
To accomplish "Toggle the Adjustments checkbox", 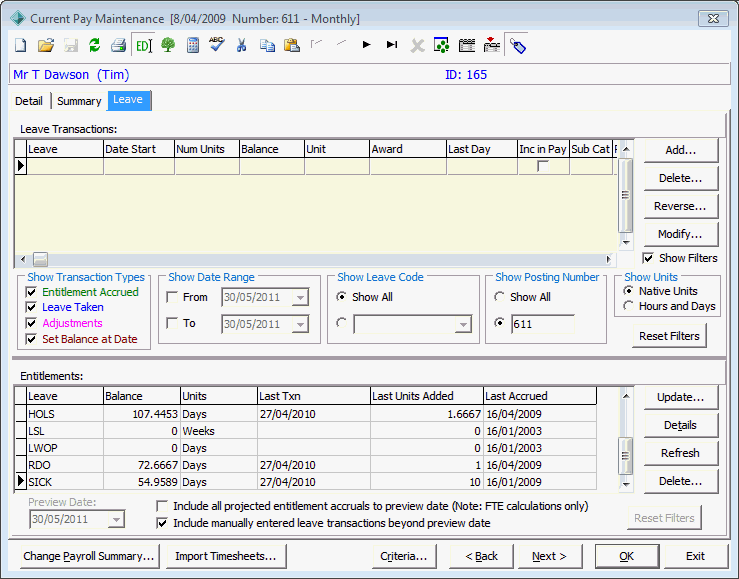I will click(x=31, y=323).
